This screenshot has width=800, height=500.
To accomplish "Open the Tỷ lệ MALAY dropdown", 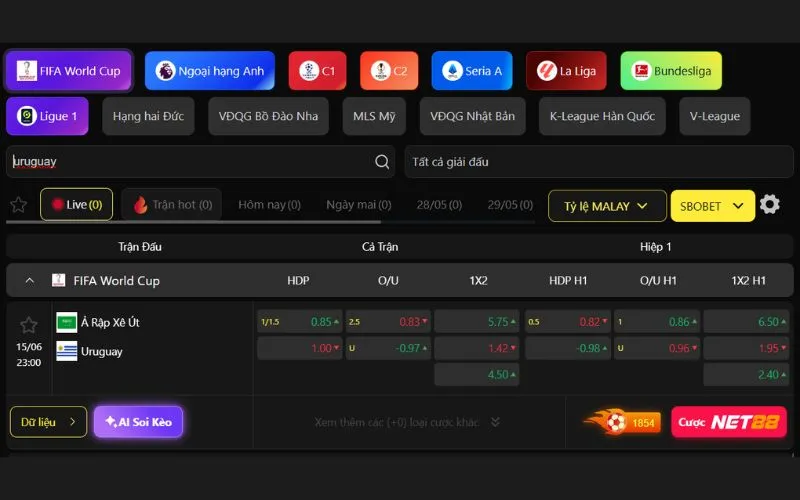I will pyautogui.click(x=607, y=206).
